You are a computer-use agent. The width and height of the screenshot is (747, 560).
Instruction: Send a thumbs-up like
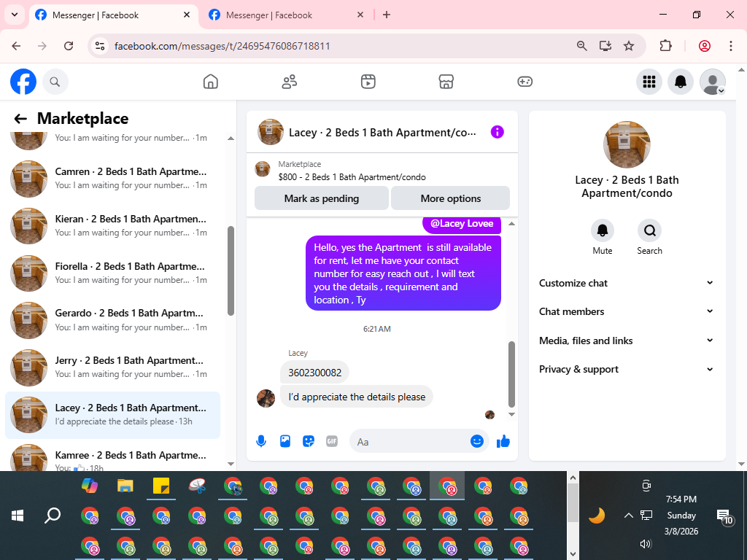503,441
